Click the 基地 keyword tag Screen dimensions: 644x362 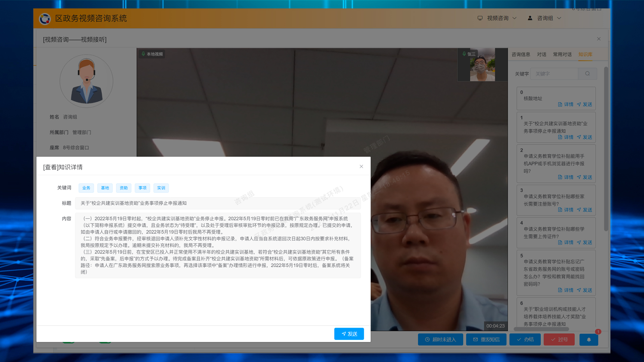click(x=105, y=188)
